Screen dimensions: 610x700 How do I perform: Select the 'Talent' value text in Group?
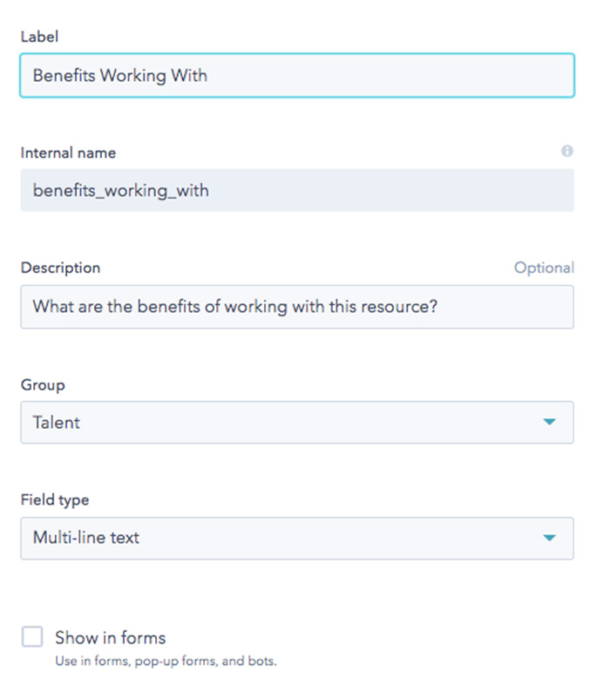click(x=57, y=422)
